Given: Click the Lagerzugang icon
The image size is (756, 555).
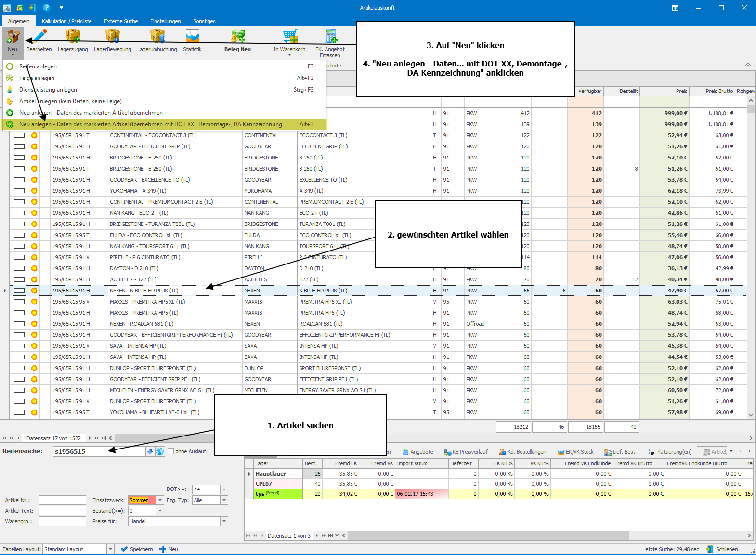Looking at the screenshot, I should [73, 37].
